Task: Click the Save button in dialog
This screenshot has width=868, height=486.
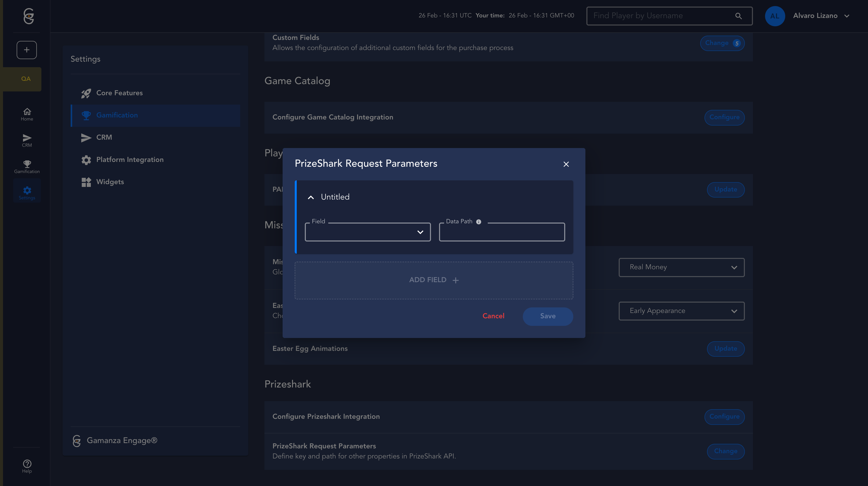Action: pyautogui.click(x=548, y=316)
